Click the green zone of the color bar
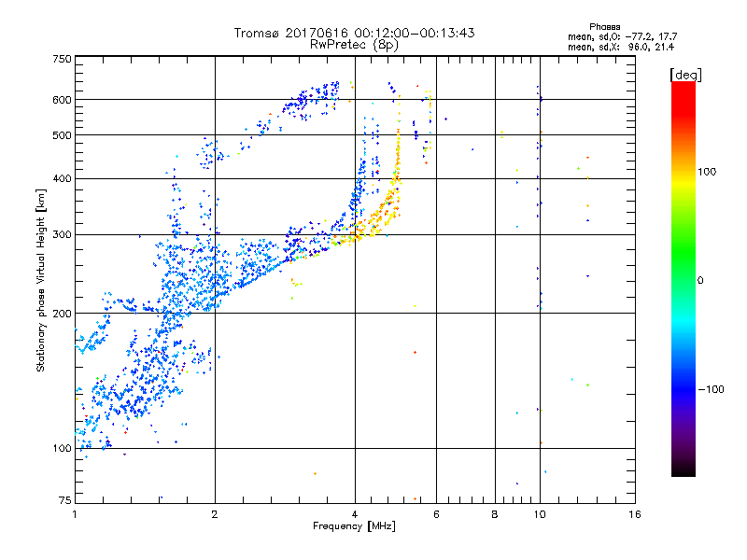 pos(684,252)
